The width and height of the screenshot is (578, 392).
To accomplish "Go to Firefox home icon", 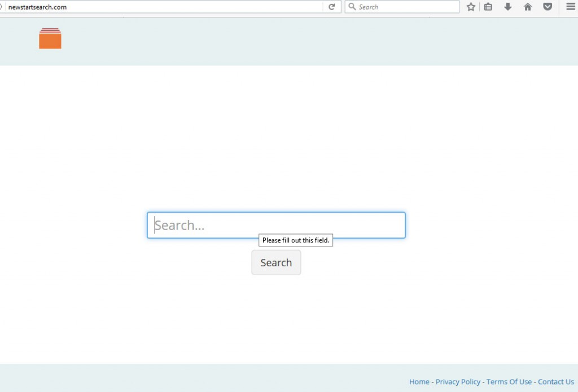I will tap(528, 7).
